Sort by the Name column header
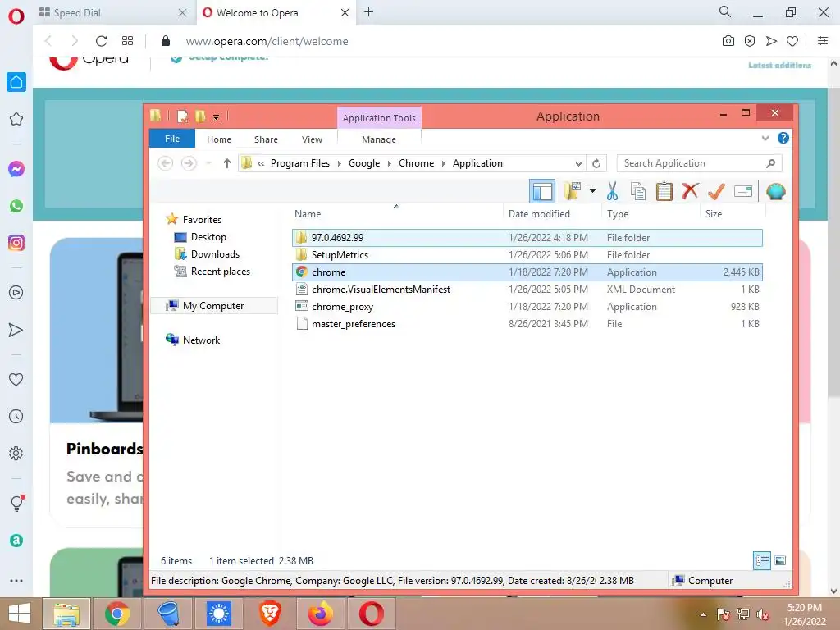 pyautogui.click(x=308, y=214)
